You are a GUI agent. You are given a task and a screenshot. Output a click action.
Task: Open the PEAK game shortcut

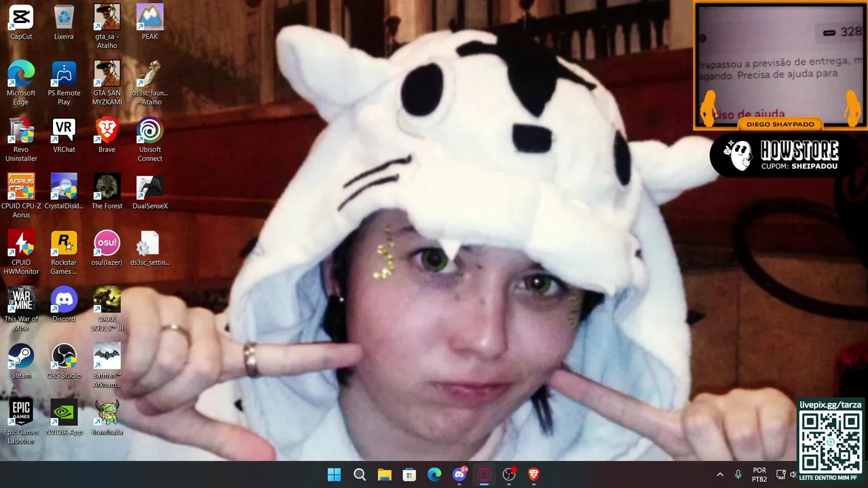coord(150,22)
